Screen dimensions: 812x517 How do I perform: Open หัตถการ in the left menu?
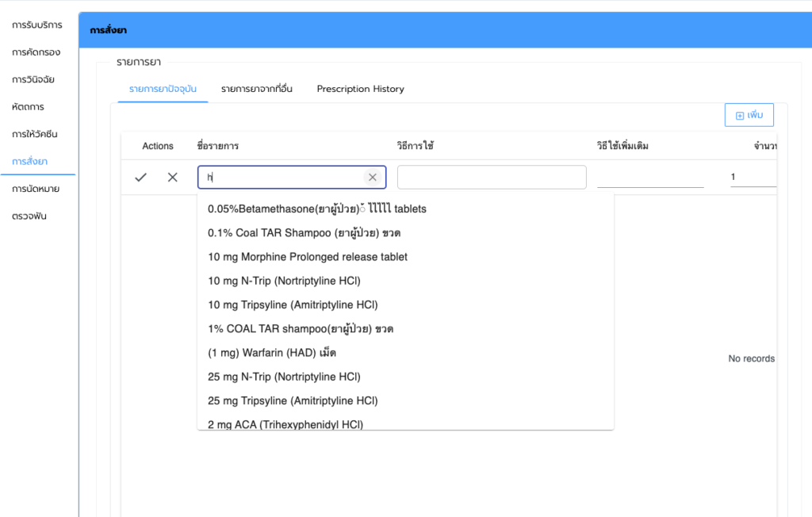coord(28,107)
